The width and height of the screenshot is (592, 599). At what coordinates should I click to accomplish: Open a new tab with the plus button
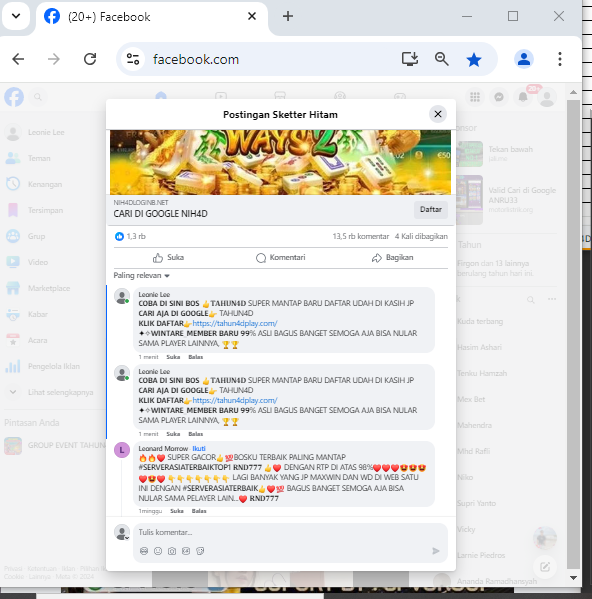coord(288,16)
